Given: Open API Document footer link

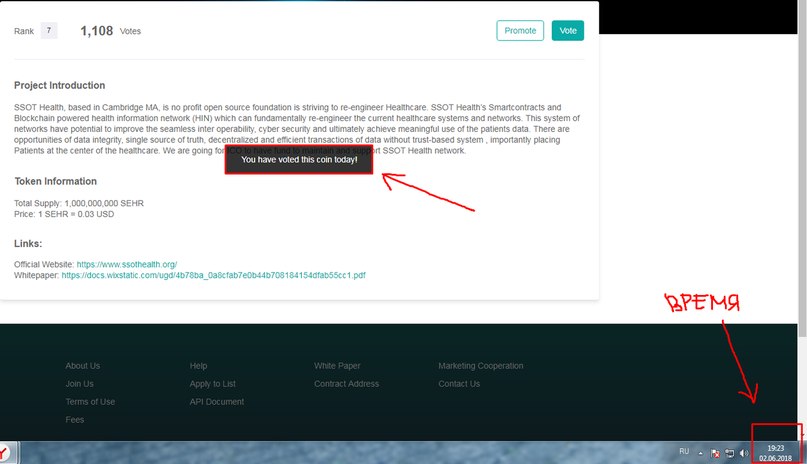Looking at the screenshot, I should [x=217, y=402].
